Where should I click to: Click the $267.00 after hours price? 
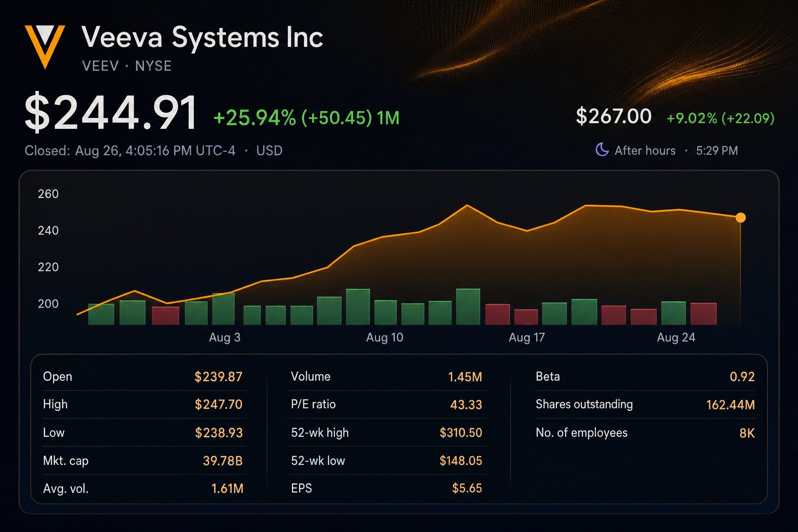[x=614, y=116]
